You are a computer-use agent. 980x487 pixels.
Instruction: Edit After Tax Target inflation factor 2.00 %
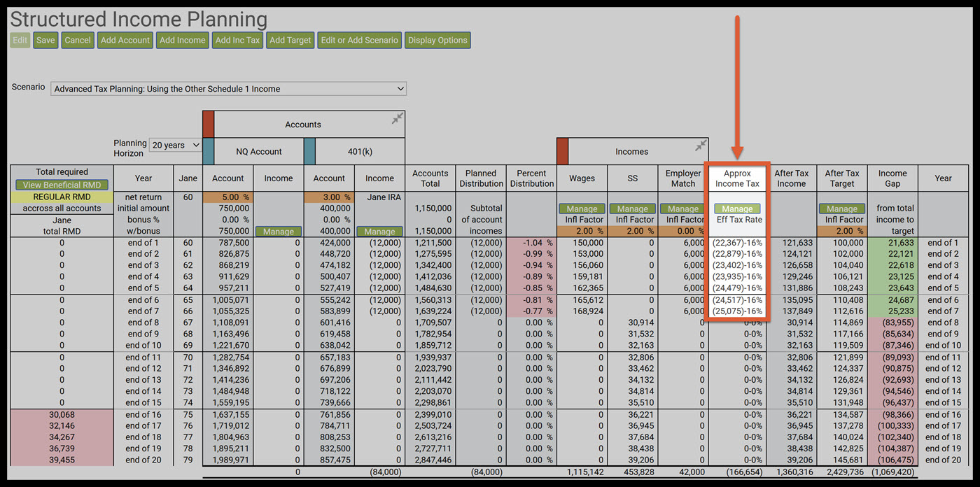tap(842, 231)
